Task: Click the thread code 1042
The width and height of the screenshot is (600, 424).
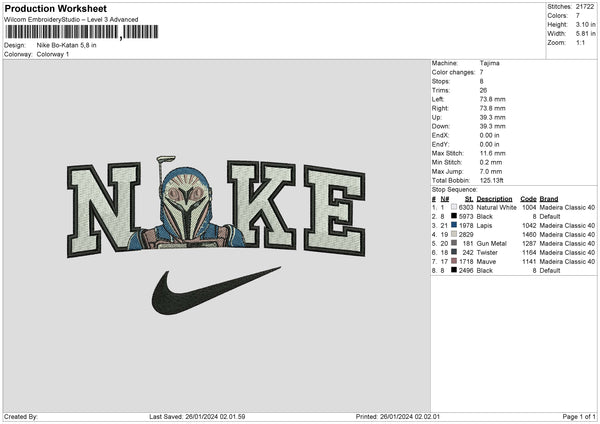Action: pos(529,225)
